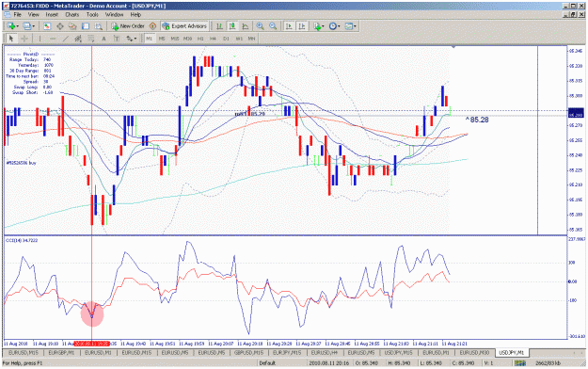Open the Charts menu
This screenshot has height=369, width=588.
tap(72, 15)
